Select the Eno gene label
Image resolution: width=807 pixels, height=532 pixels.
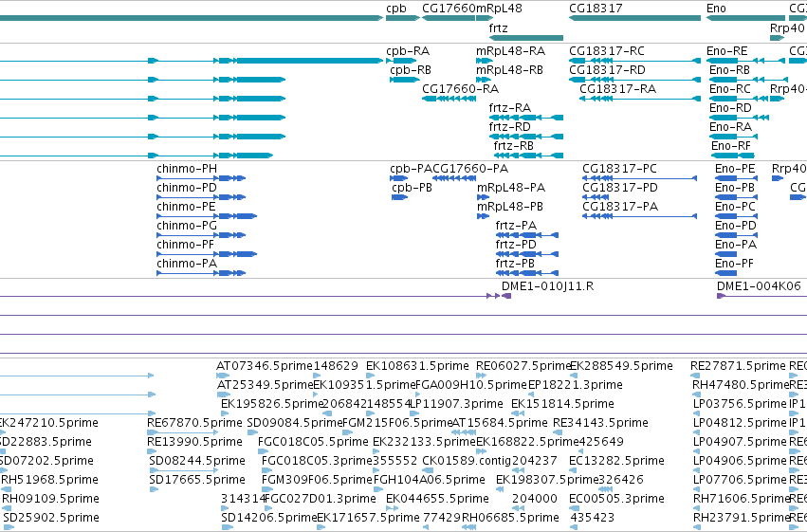point(716,9)
